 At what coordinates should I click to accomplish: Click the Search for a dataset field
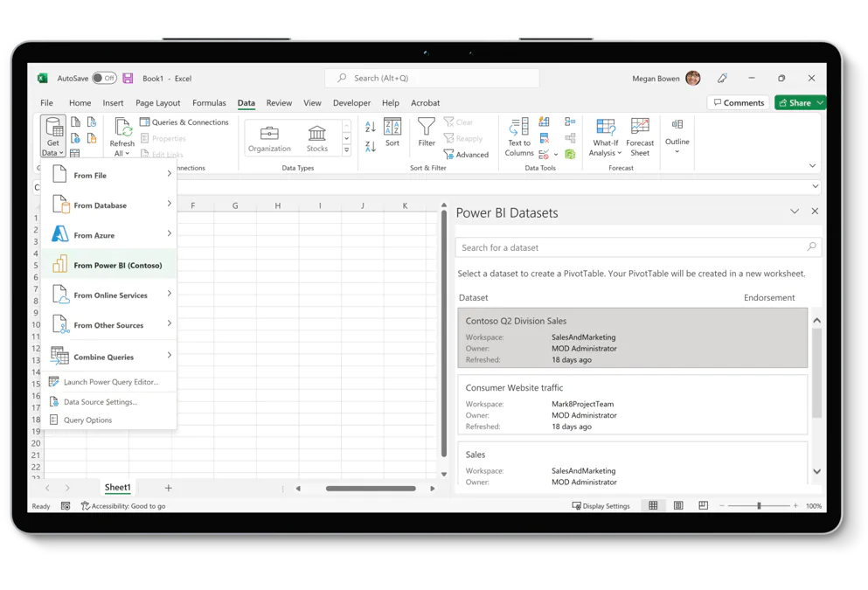point(638,246)
